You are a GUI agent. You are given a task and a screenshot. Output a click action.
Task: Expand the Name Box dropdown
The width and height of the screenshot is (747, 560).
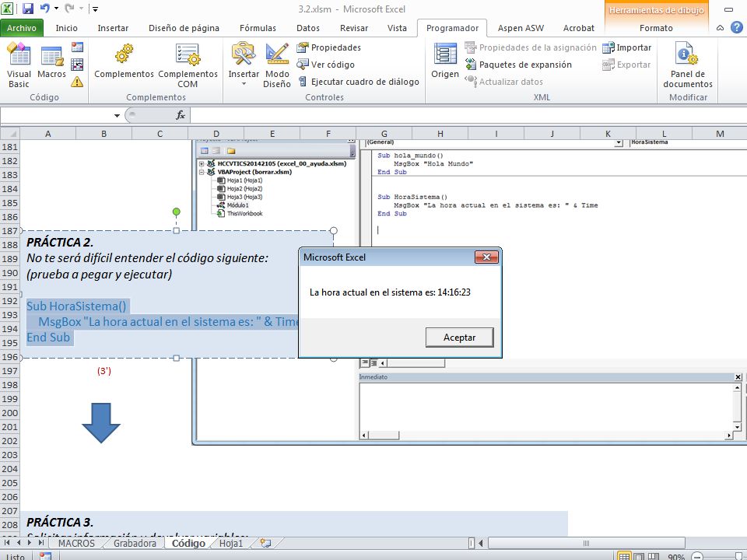click(117, 115)
